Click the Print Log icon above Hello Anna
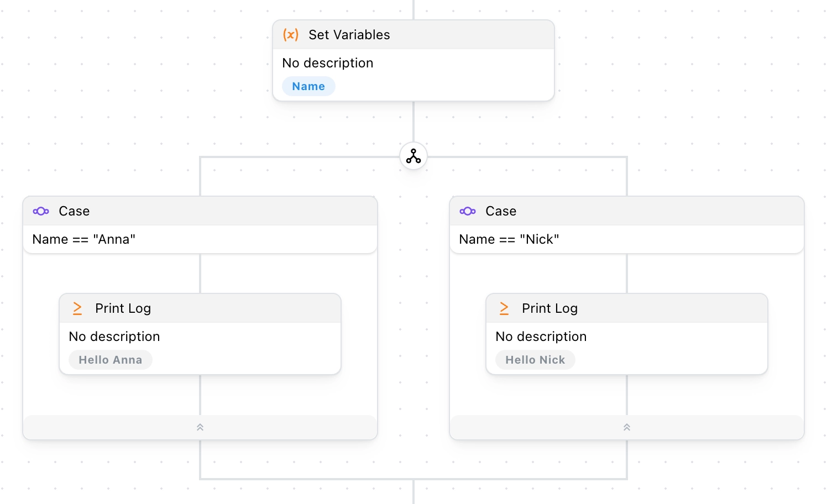The width and height of the screenshot is (827, 504). [77, 308]
